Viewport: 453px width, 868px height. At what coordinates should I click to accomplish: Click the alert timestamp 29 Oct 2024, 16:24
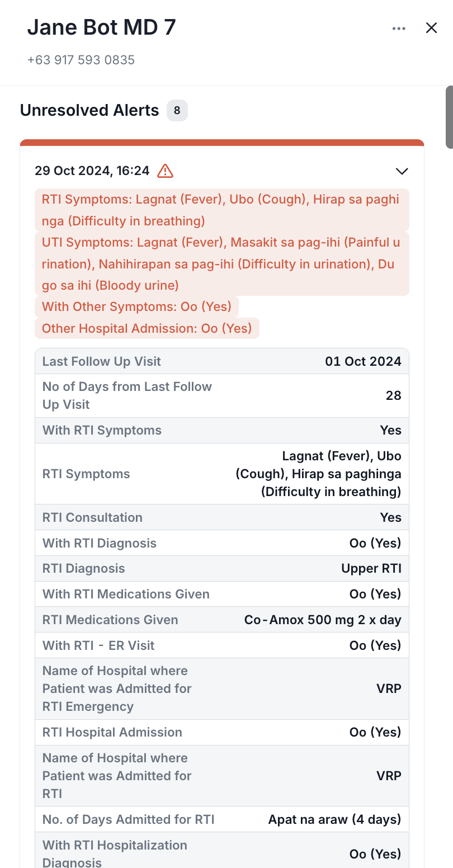pos(92,171)
